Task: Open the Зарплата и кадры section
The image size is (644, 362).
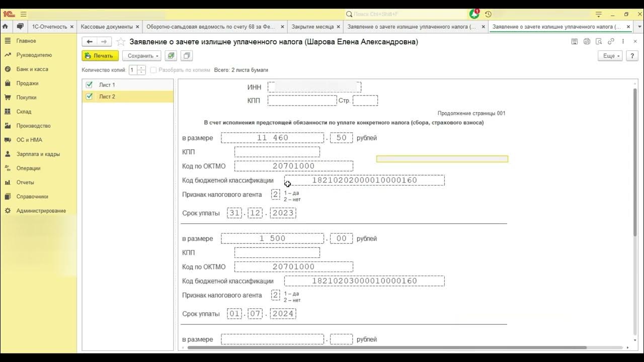Action: pyautogui.click(x=38, y=154)
